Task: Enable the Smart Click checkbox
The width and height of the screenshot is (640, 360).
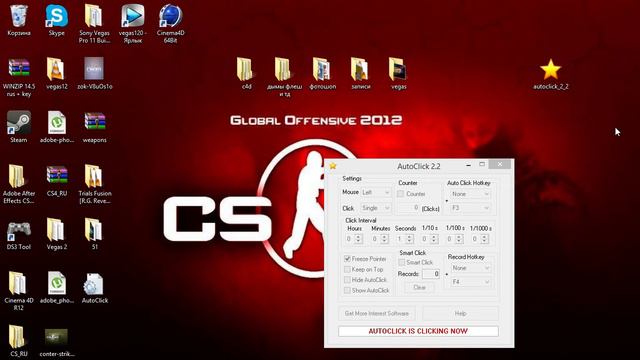Action: pyautogui.click(x=402, y=262)
